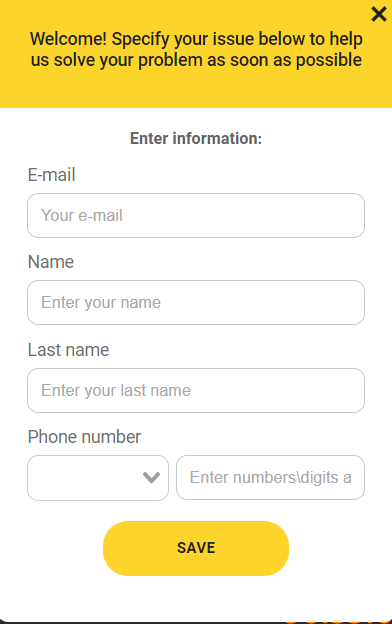392x624 pixels.
Task: Click the Name field label
Action: [x=51, y=262]
